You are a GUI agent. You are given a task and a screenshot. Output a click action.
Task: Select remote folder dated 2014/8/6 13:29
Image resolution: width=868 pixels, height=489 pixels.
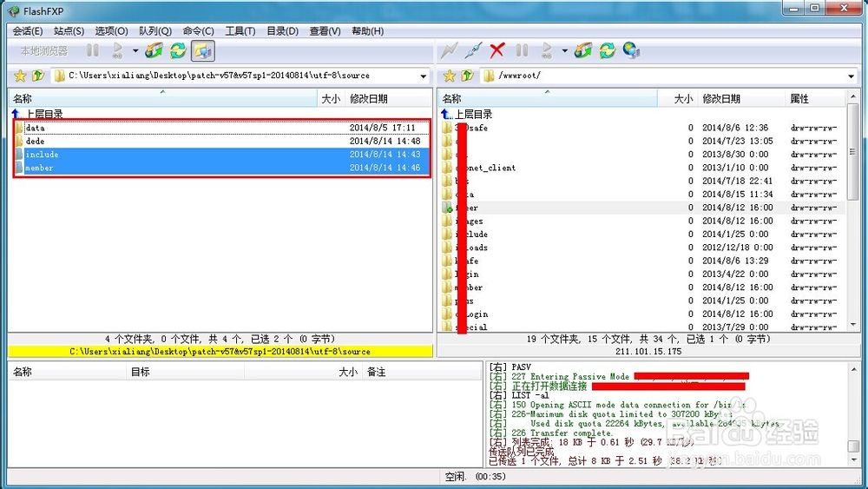coord(642,261)
